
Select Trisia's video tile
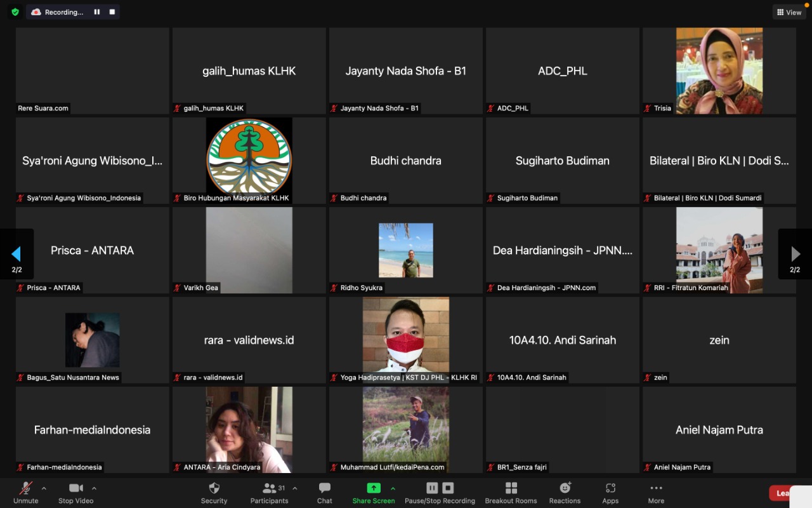tap(719, 70)
